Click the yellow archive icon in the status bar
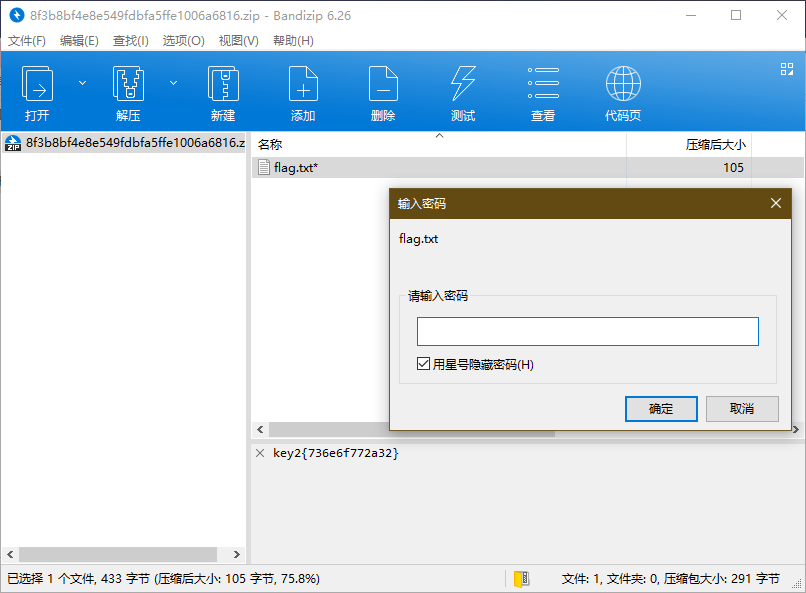 [522, 579]
